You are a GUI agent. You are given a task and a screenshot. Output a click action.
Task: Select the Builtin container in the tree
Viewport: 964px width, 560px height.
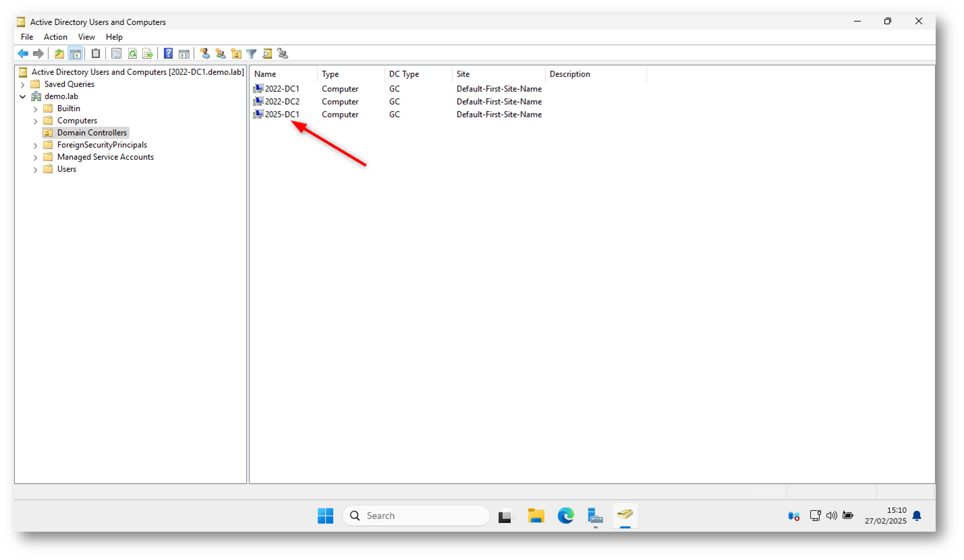tap(69, 108)
